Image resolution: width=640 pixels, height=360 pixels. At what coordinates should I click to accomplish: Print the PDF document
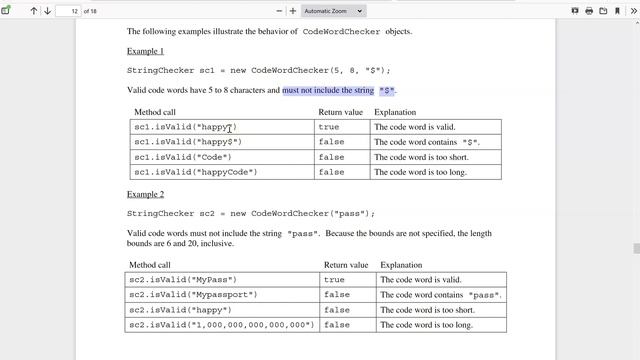[589, 11]
